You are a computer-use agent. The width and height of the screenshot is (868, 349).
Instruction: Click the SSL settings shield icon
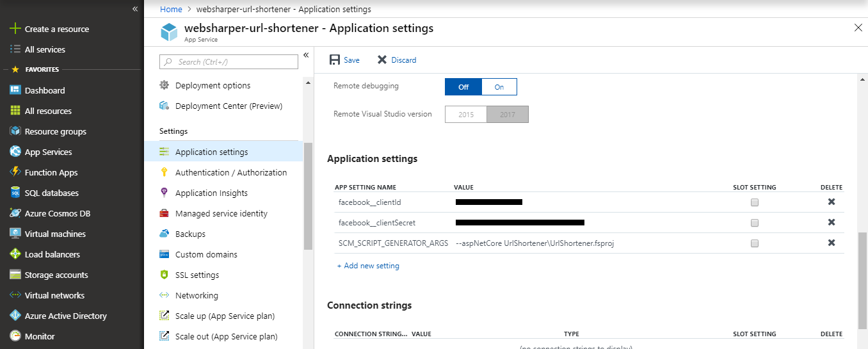164,275
